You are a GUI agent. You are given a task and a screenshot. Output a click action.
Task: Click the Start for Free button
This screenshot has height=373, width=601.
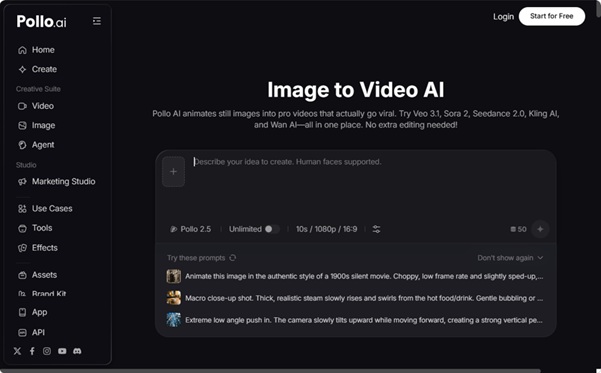(552, 16)
